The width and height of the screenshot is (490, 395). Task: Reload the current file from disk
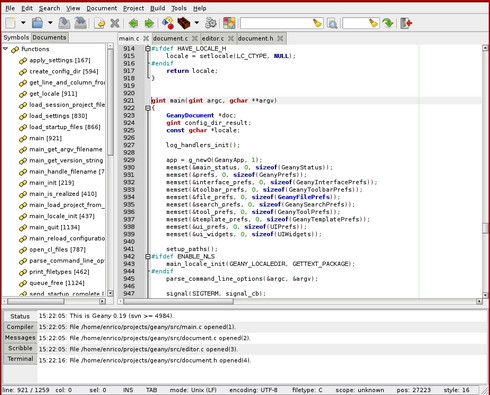tap(99, 23)
